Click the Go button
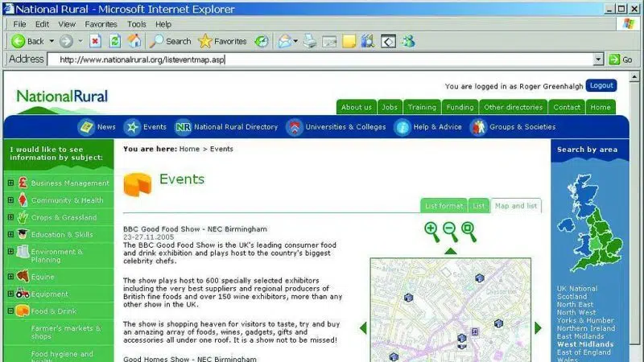 point(621,60)
